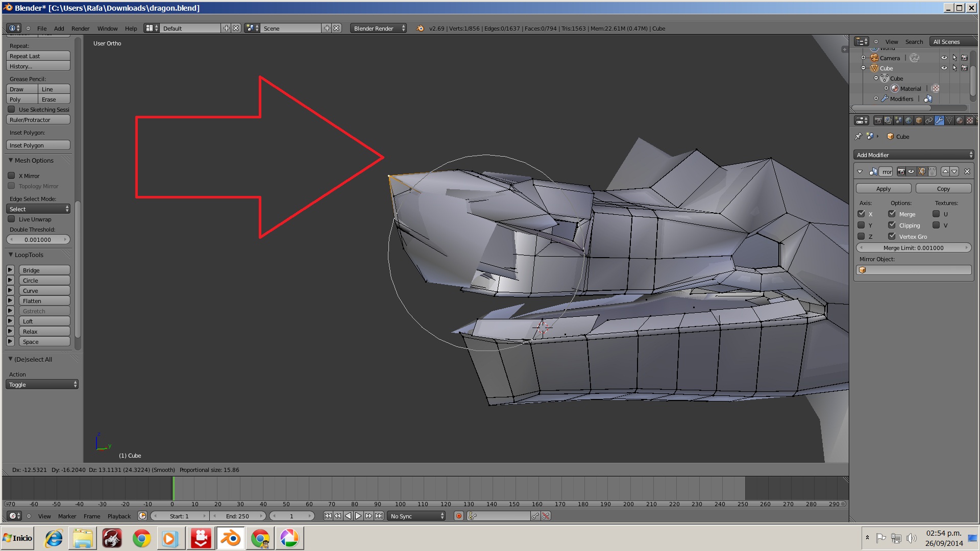
Task: Click the Apply modifier button
Action: pyautogui.click(x=883, y=189)
